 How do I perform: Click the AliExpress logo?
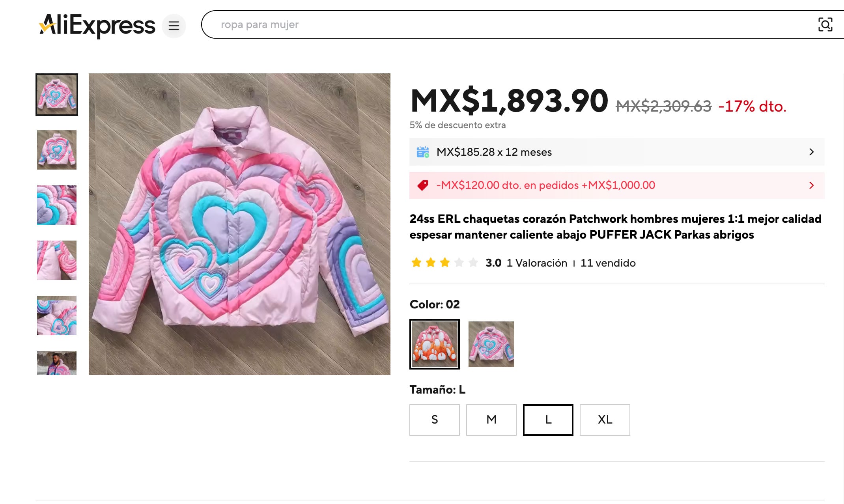click(97, 25)
